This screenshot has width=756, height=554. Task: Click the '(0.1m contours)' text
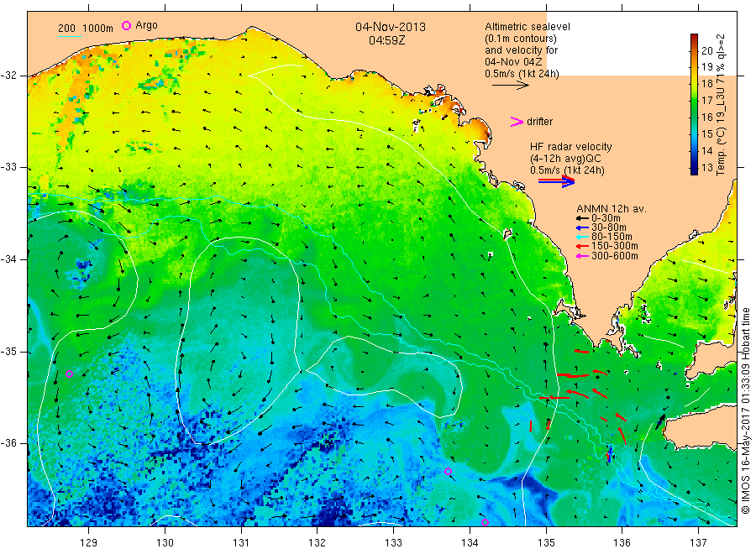click(521, 39)
